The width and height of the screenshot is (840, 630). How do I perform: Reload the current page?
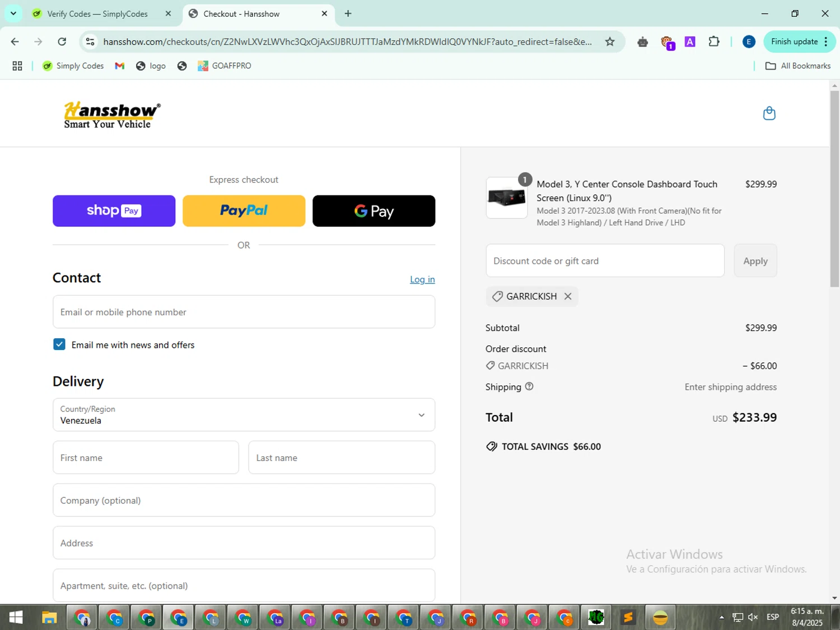(62, 41)
